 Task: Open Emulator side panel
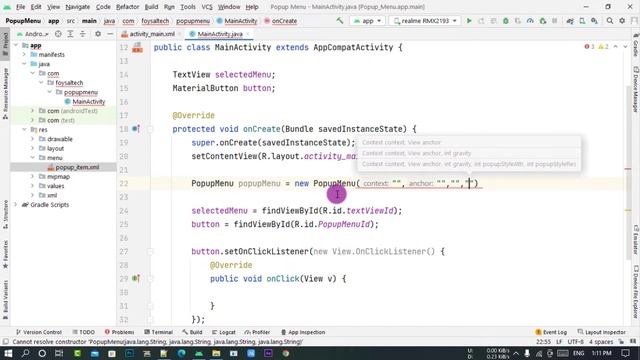click(x=636, y=240)
